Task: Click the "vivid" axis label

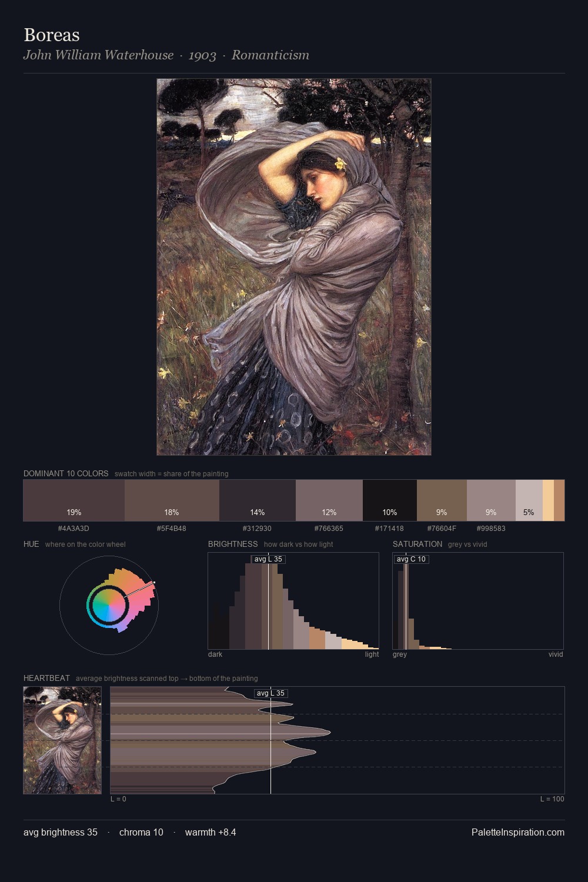Action: (x=556, y=654)
